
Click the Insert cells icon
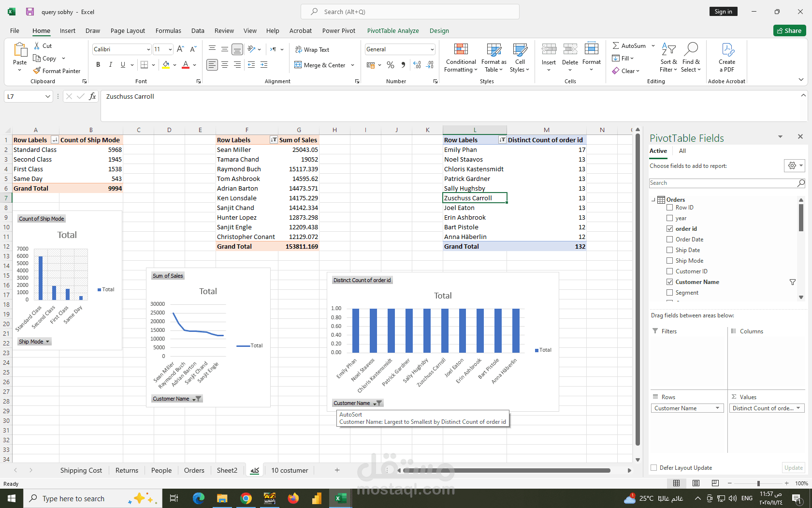tap(549, 49)
